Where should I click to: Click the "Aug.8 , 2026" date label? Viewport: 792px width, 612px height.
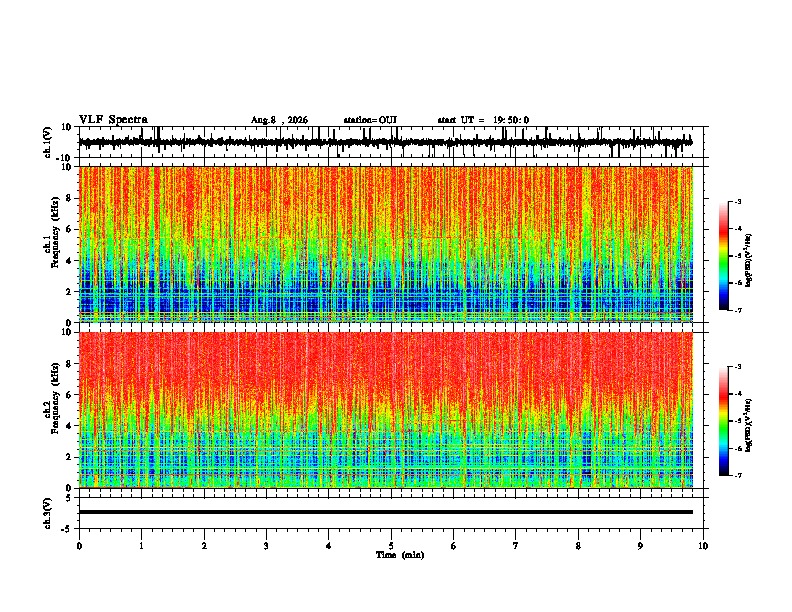click(x=279, y=120)
